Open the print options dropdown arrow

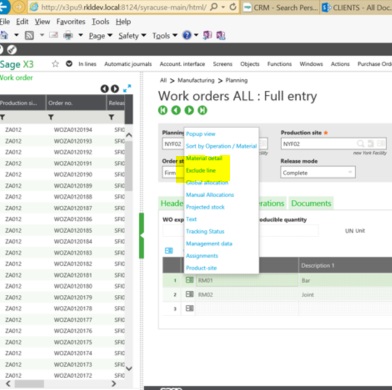pos(80,35)
